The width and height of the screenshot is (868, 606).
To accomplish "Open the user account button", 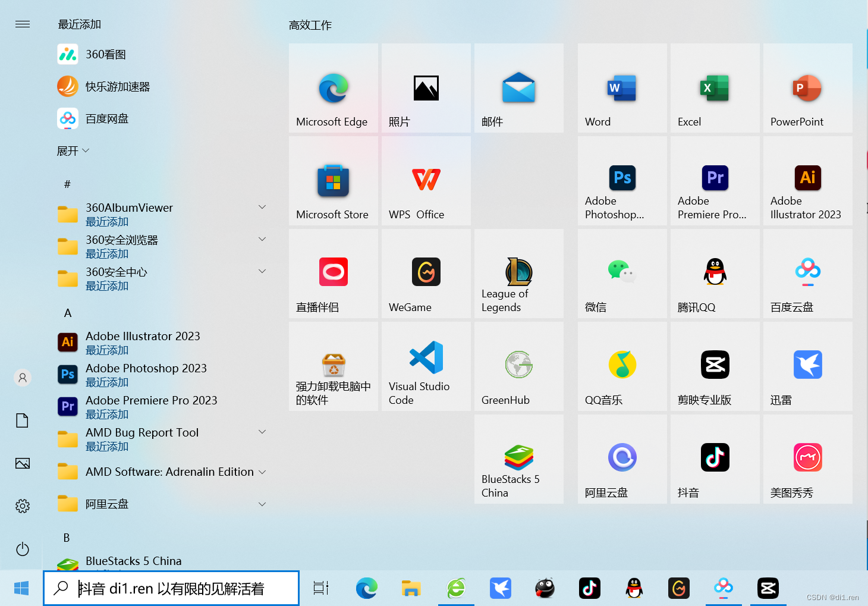I will click(x=23, y=378).
